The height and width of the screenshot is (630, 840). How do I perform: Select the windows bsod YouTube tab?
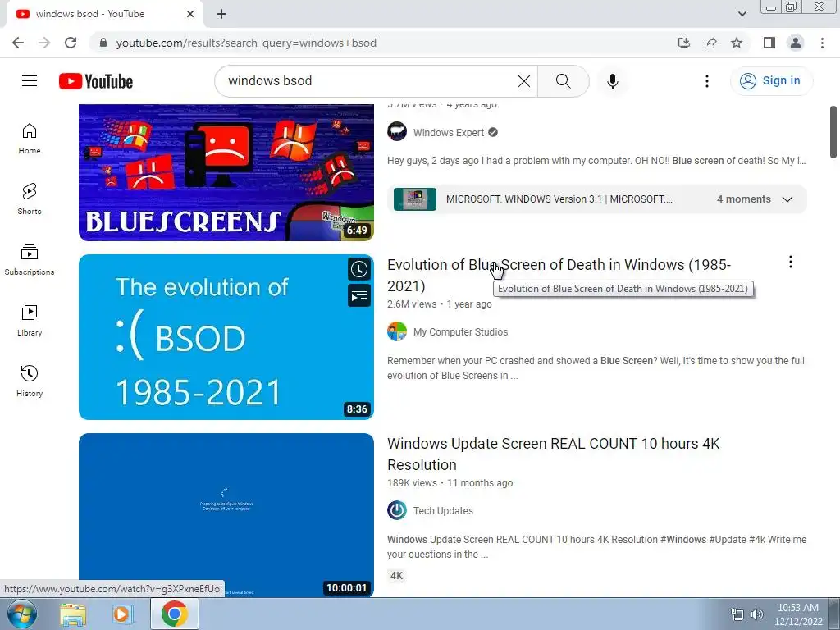[x=104, y=14]
